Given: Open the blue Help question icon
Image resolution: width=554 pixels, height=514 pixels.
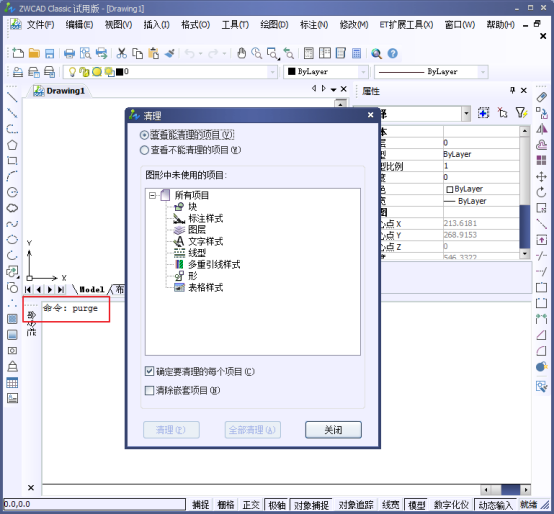Looking at the screenshot, I should [x=393, y=54].
